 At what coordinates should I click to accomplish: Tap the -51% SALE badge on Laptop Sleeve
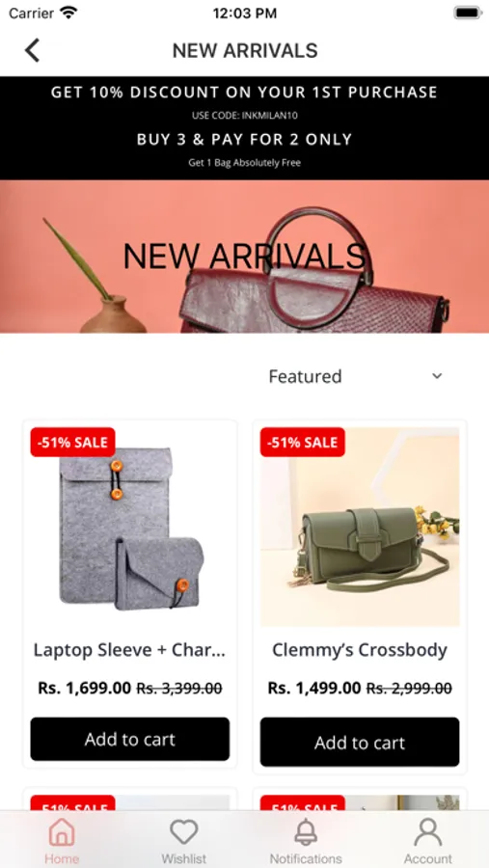(x=72, y=443)
